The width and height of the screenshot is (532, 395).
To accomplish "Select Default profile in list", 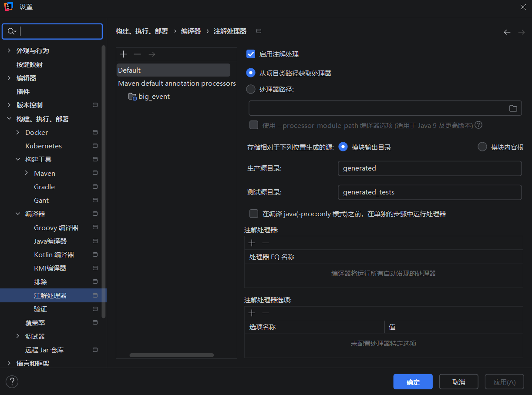I will (x=173, y=70).
